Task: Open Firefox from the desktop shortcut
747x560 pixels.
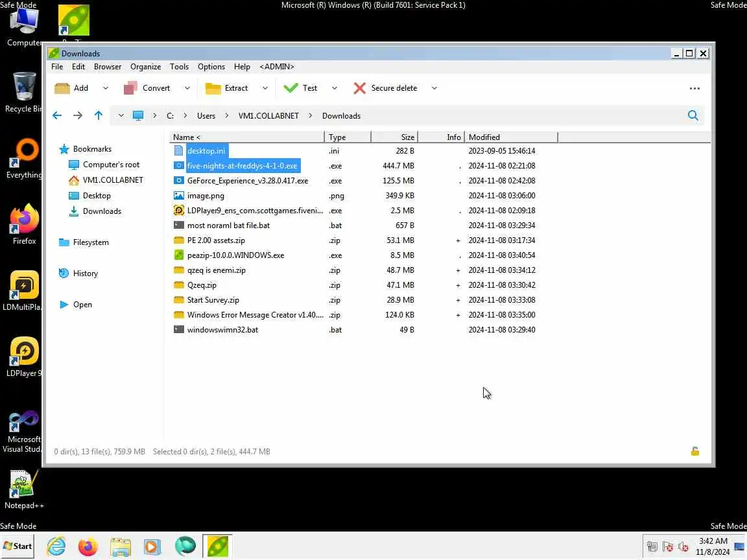Action: tap(24, 225)
